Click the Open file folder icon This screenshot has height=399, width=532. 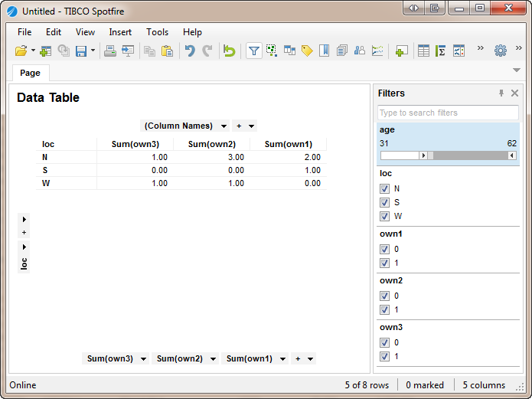21,51
